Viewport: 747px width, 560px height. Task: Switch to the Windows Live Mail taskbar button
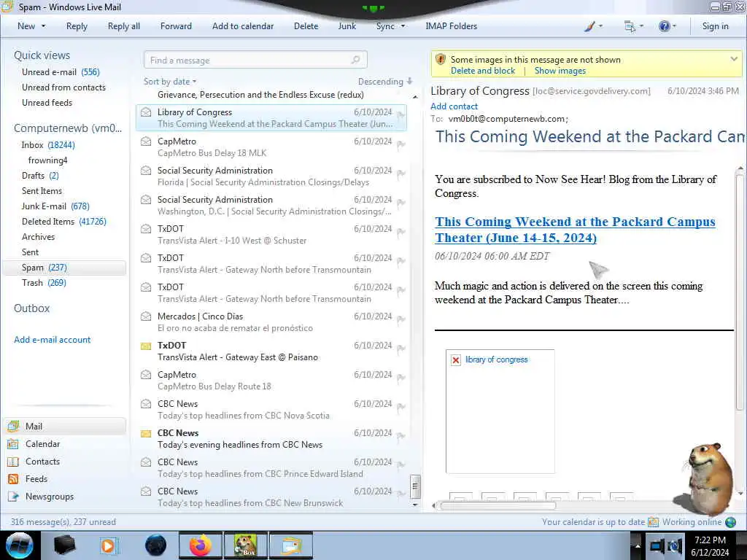(x=291, y=545)
